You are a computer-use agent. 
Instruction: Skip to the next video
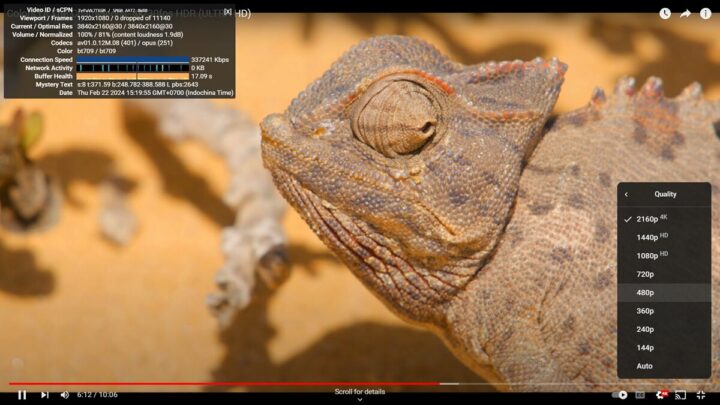point(45,395)
